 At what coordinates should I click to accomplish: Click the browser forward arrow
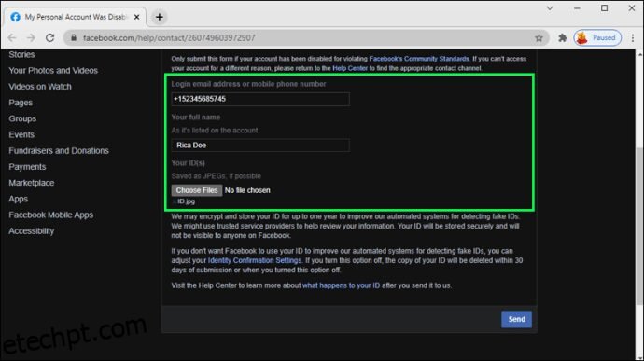(31, 38)
